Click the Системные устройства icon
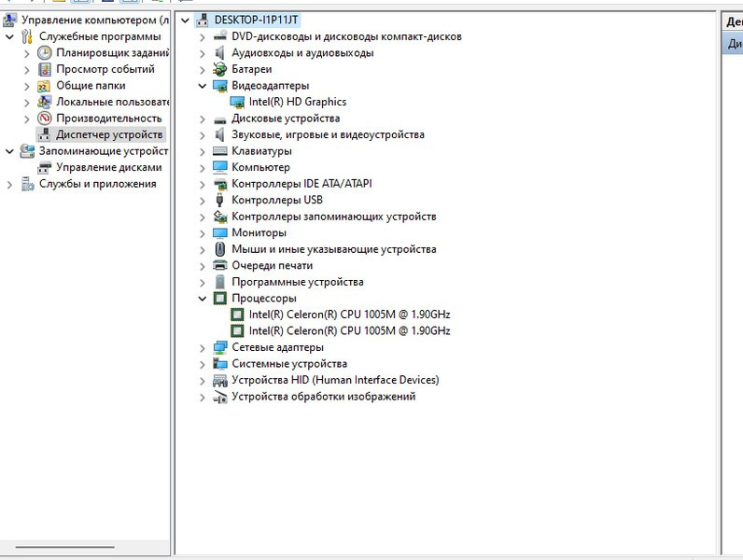The image size is (743, 560). coord(220,364)
